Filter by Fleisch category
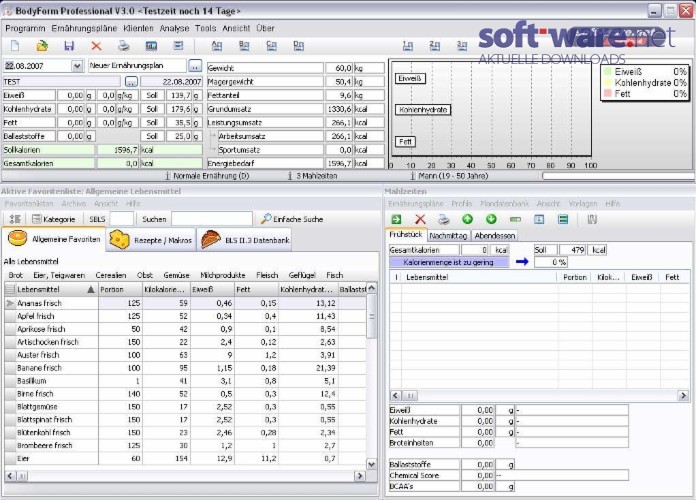Screen dimensions: 696x500 267,275
